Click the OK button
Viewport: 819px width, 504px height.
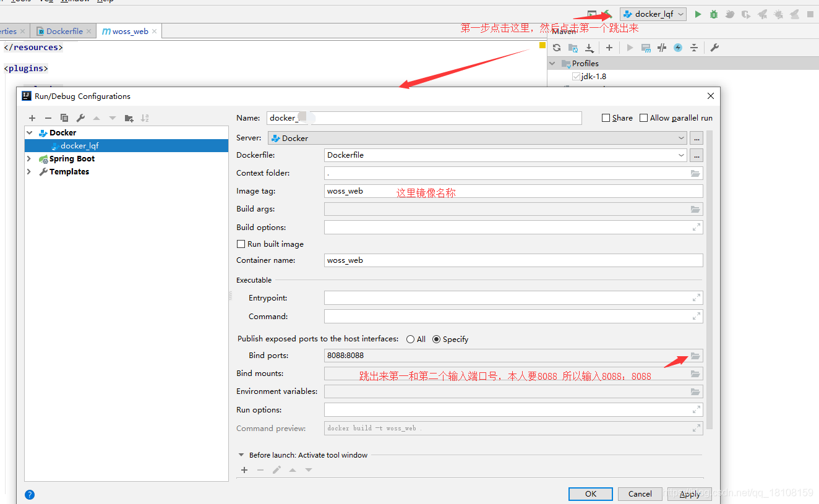[x=591, y=494]
